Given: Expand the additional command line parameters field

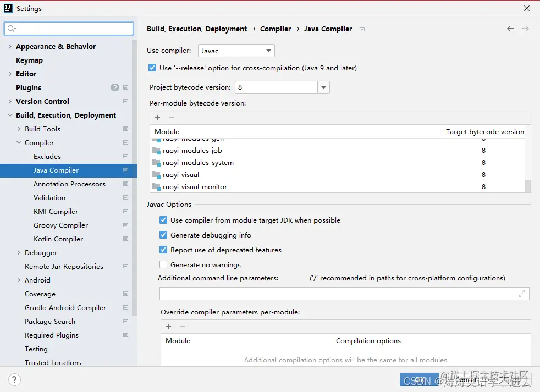Looking at the screenshot, I should [522, 294].
